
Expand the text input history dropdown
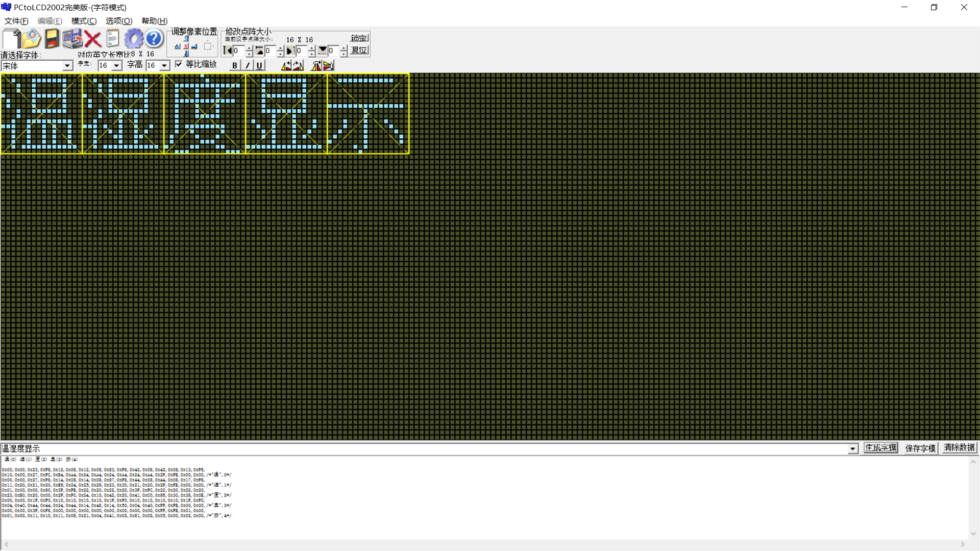(852, 449)
